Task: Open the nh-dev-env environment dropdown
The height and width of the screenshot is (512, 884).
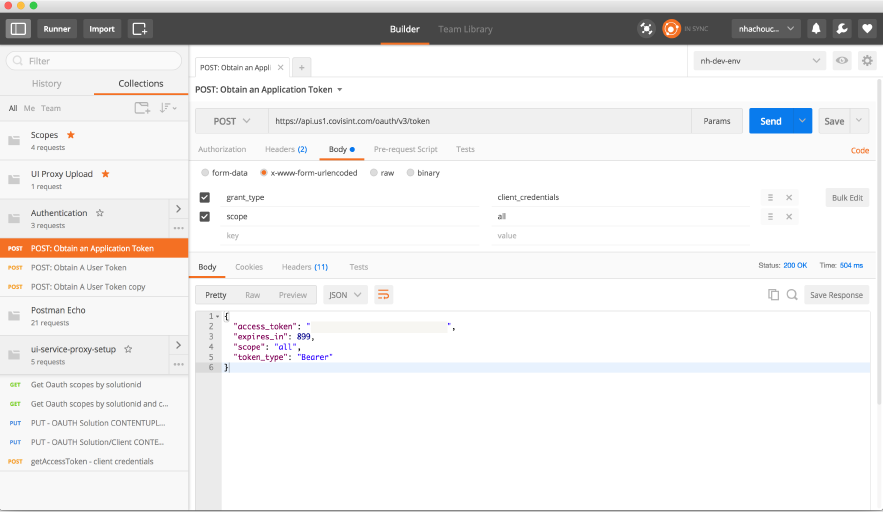Action: (761, 61)
